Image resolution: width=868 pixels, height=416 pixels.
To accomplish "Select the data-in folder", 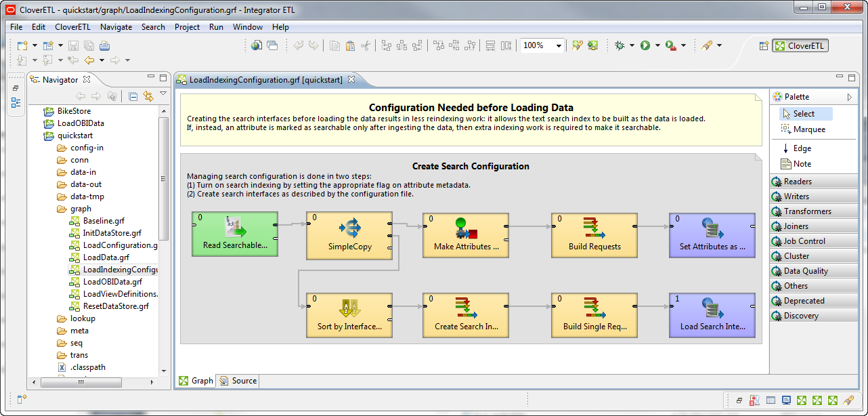I will 77,172.
